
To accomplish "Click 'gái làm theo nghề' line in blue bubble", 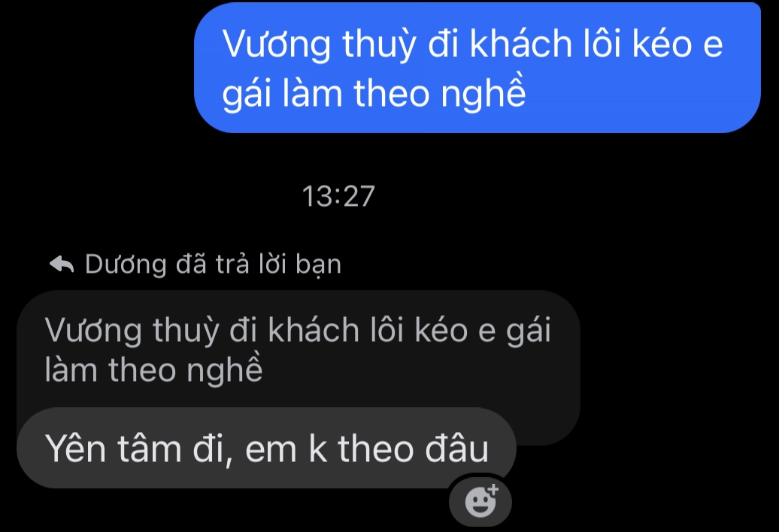I will coord(374,94).
